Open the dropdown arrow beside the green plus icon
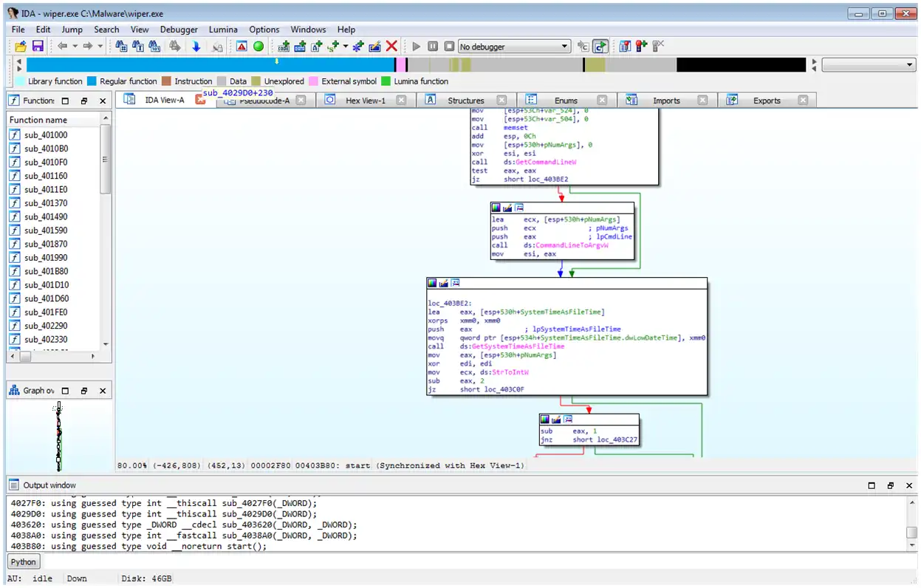 pos(346,47)
